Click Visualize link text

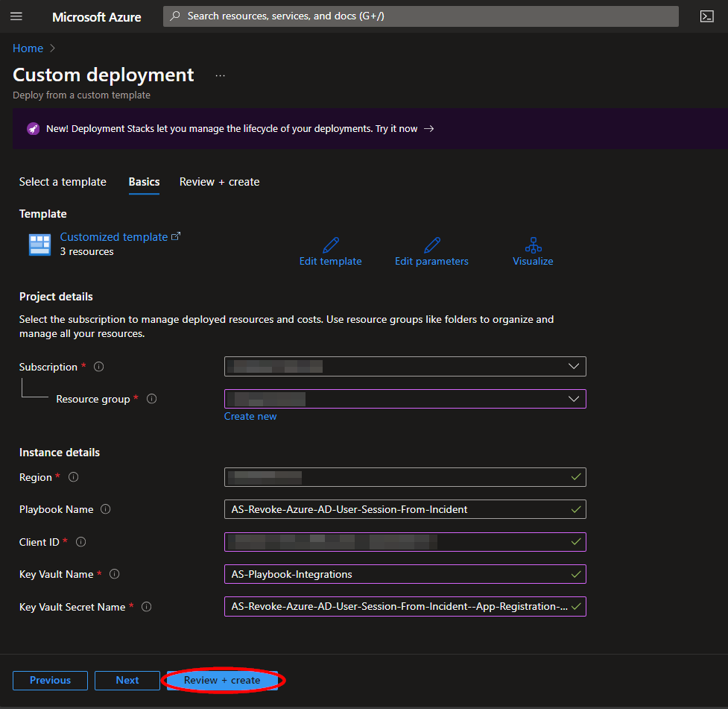(533, 262)
